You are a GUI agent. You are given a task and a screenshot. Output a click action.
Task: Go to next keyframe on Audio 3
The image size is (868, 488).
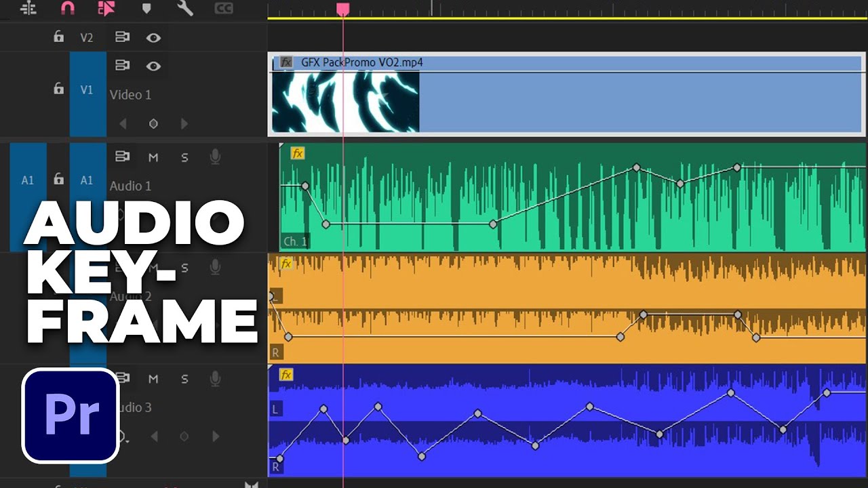[x=215, y=437]
